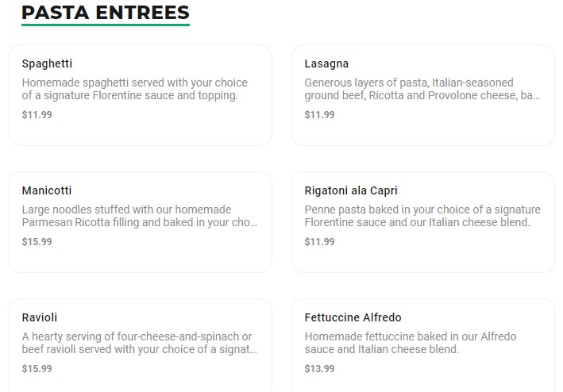This screenshot has height=392, width=563.
Task: Click the $15.99 price under Manicotti
Action: click(37, 241)
